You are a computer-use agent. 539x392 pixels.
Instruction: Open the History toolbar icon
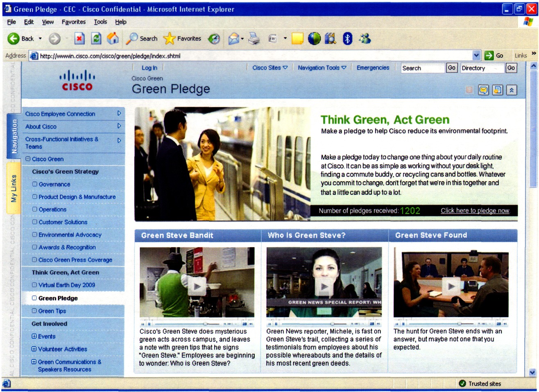coord(214,39)
